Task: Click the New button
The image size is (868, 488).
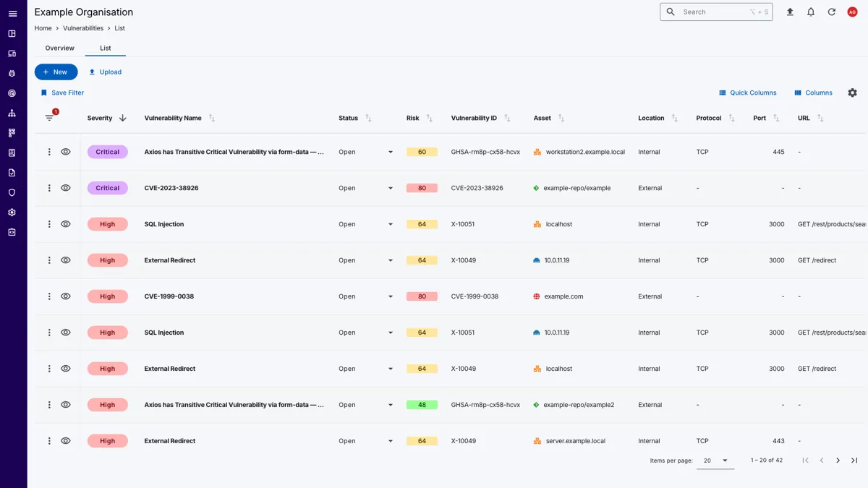Action: 56,72
